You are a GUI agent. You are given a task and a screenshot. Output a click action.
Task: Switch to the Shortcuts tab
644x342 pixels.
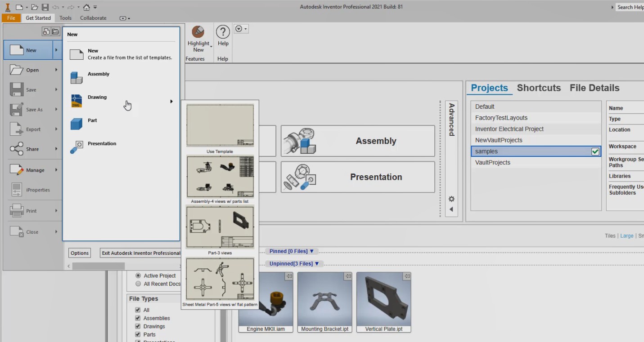[539, 88]
